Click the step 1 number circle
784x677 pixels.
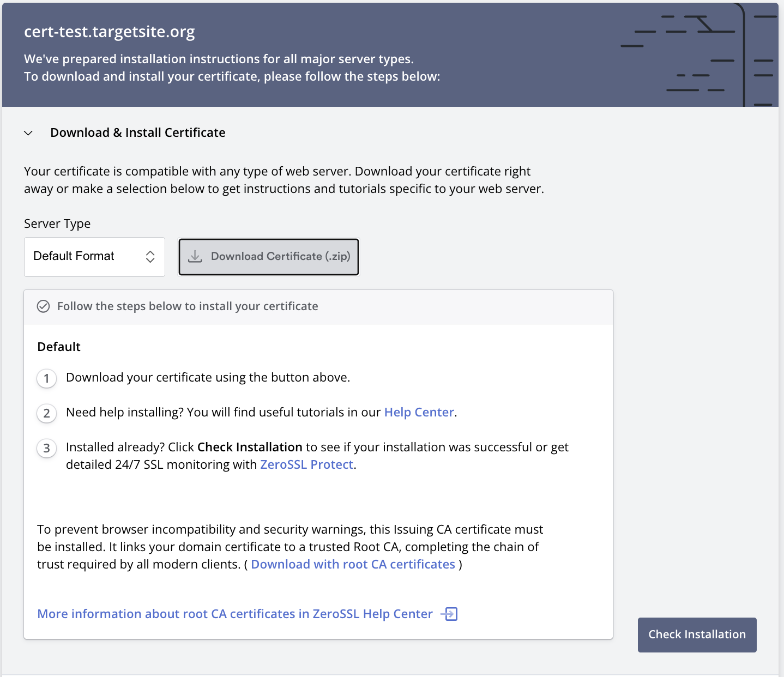47,378
